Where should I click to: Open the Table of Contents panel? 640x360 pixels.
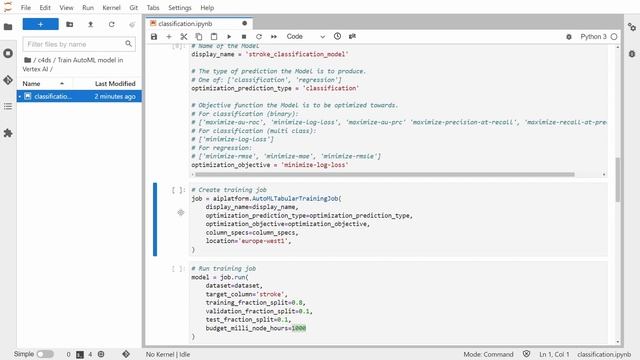click(x=8, y=107)
